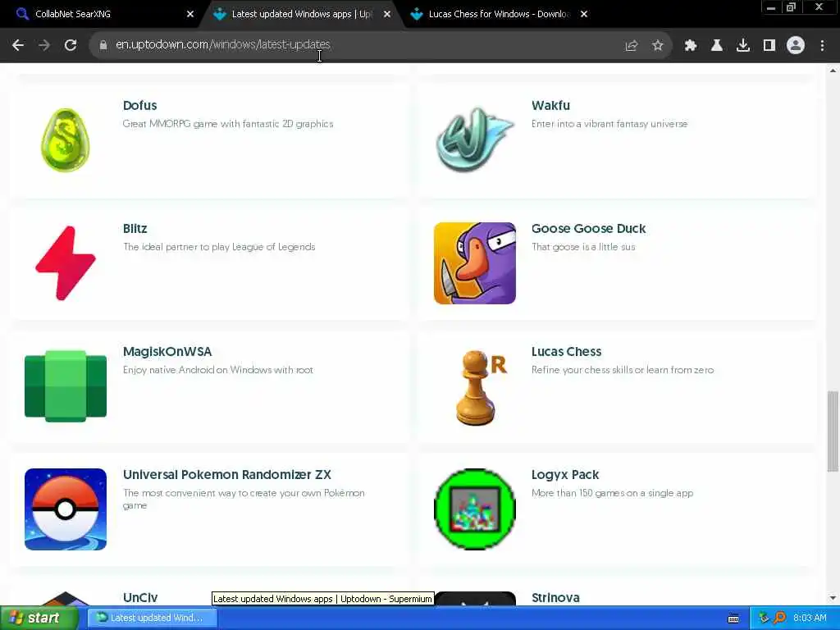Click 'Enjoy native Android on Windows with root'
The image size is (840, 630).
218,370
